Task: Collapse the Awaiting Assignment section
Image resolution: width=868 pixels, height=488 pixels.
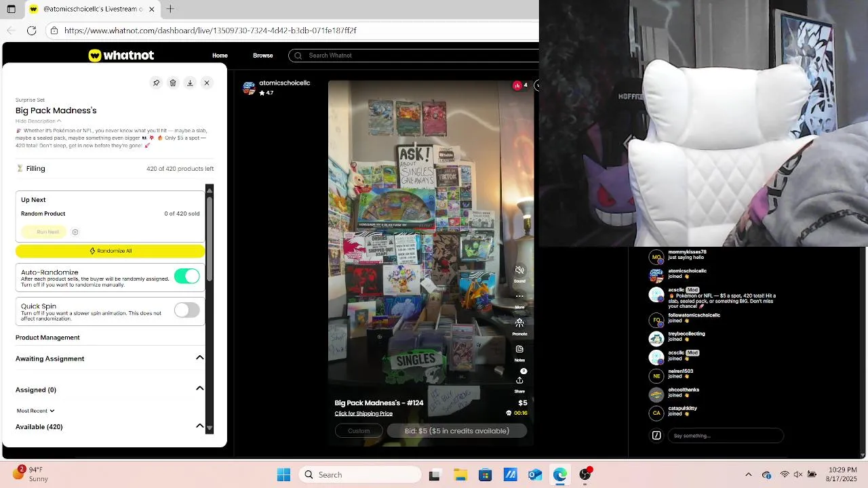Action: 200,358
